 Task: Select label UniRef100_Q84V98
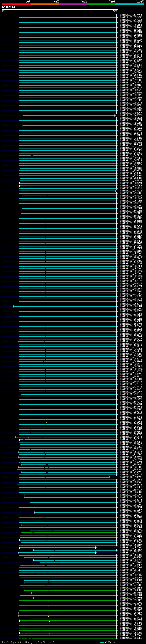coord(131,93)
